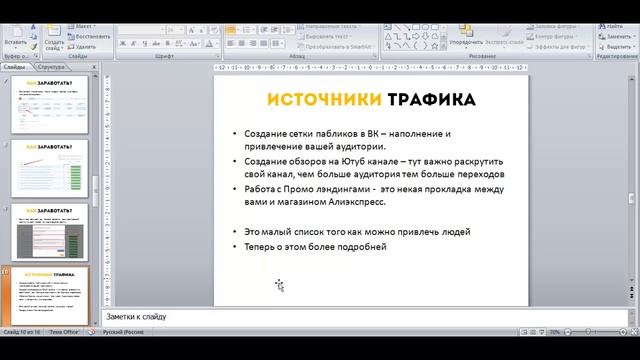640x360 pixels.
Task: Click the Найти find button
Action: (x=611, y=27)
